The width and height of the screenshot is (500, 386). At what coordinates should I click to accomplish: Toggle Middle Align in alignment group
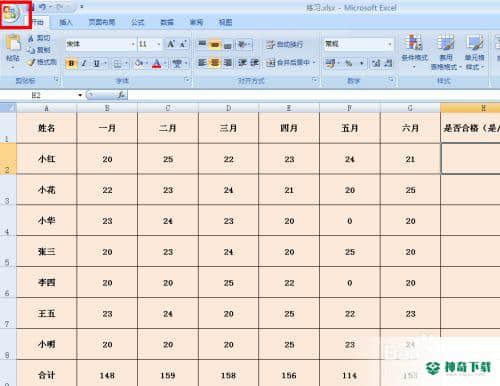click(x=215, y=44)
